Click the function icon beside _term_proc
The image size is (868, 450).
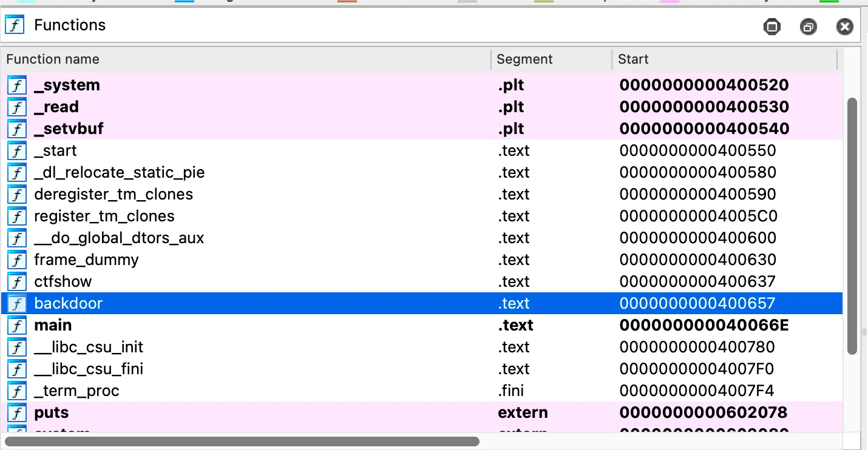pos(17,391)
